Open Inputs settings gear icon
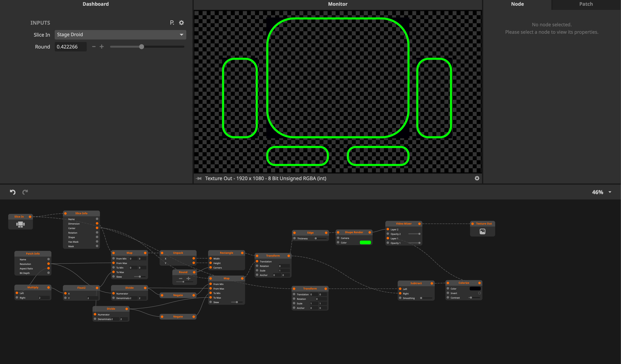The image size is (621, 364). tap(181, 23)
